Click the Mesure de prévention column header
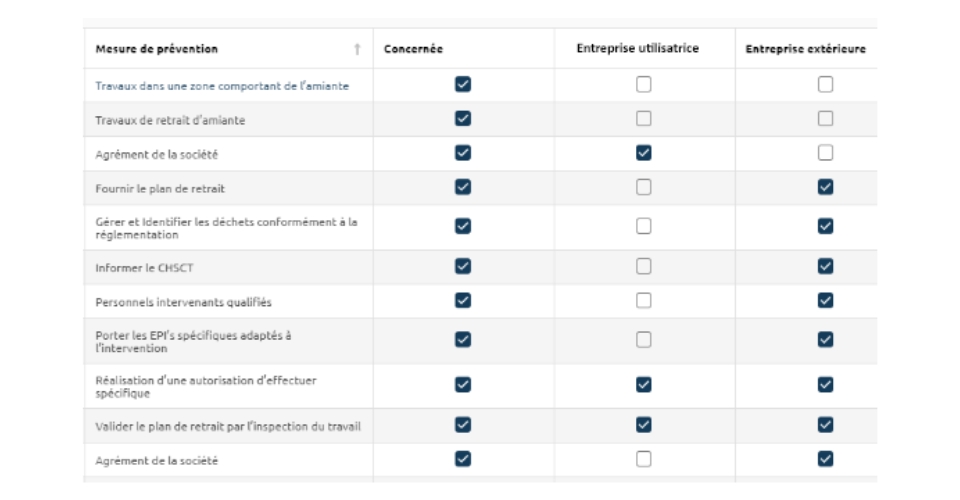 click(156, 49)
